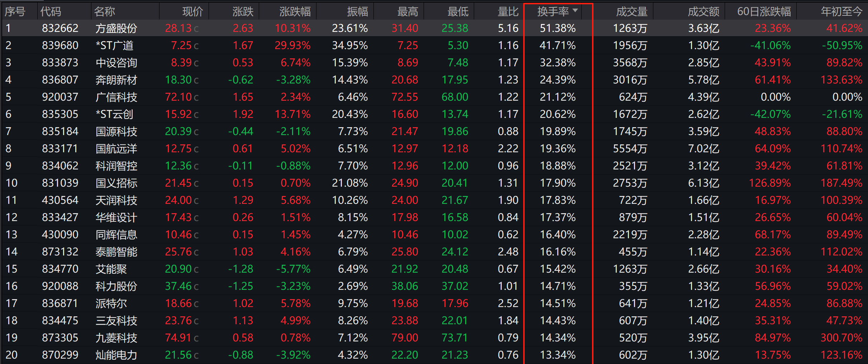Select stock name 派特尔
Screen dimensions: 868x364
click(x=111, y=303)
